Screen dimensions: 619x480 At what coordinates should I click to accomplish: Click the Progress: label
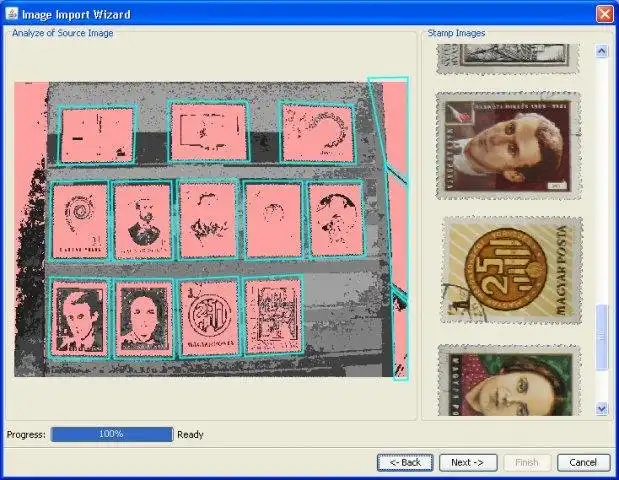26,435
